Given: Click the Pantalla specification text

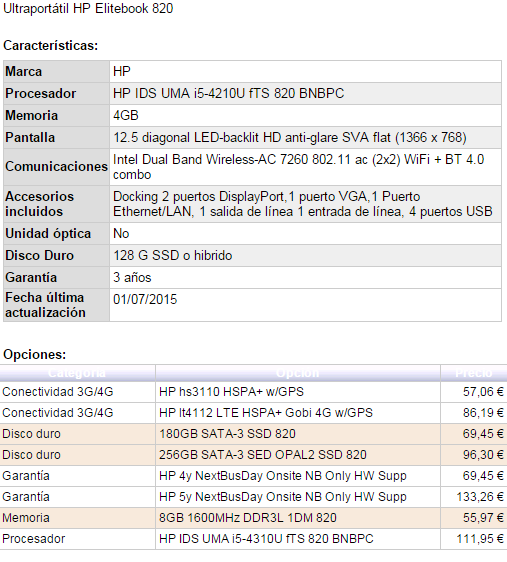Looking at the screenshot, I should [290, 138].
